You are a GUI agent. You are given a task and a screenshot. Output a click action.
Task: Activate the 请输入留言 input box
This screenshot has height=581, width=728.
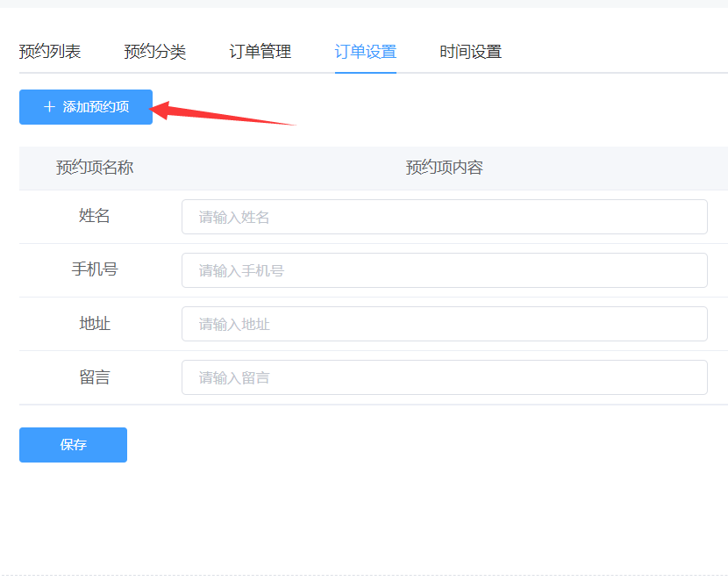point(444,377)
